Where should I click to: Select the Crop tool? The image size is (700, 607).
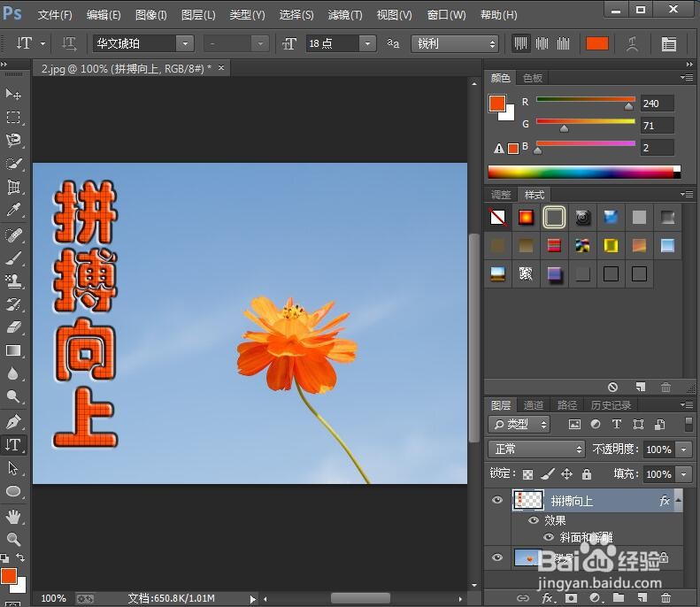13,187
